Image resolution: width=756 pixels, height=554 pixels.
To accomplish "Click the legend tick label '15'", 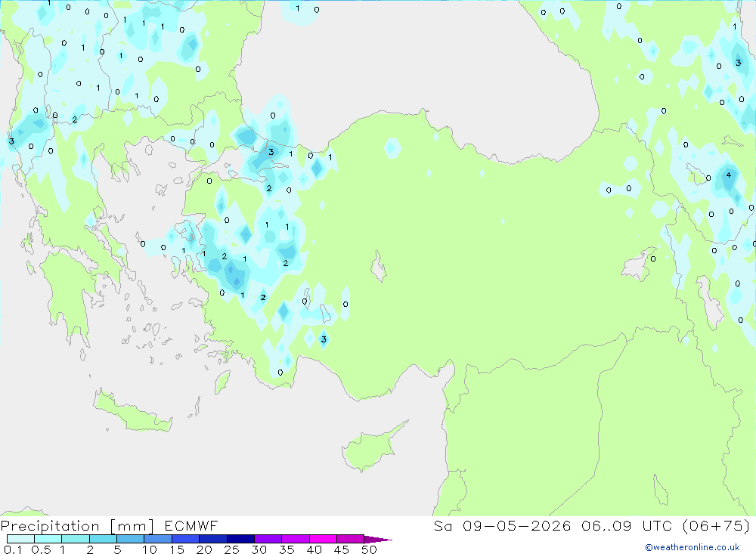I will pyautogui.click(x=177, y=549).
